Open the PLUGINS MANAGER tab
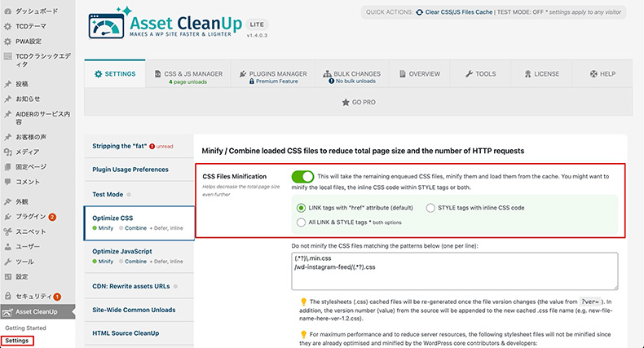This screenshot has height=348, width=644. [273, 74]
